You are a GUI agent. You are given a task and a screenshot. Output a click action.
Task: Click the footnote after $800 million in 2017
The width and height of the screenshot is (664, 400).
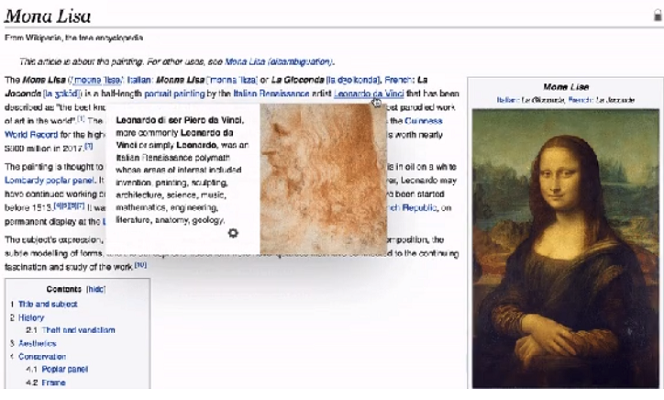(89, 146)
